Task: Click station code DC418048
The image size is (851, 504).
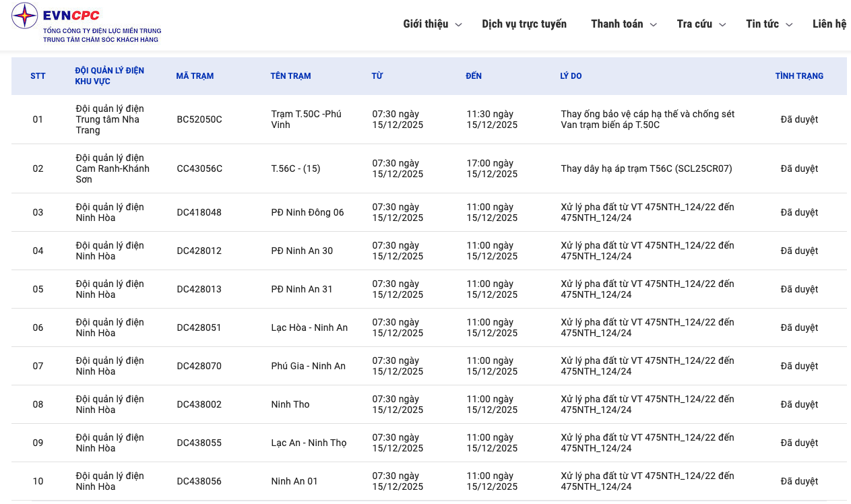Action: coord(199,212)
